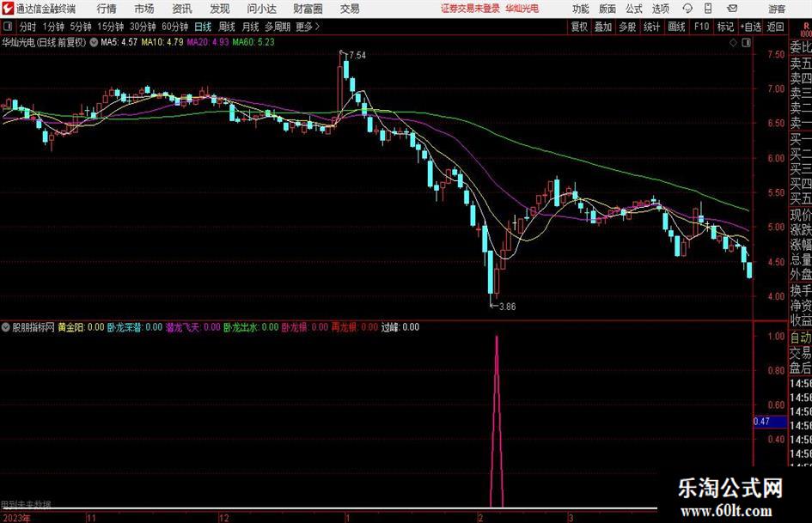Open the 选项 menu
The width and height of the screenshot is (812, 523).
click(x=660, y=9)
